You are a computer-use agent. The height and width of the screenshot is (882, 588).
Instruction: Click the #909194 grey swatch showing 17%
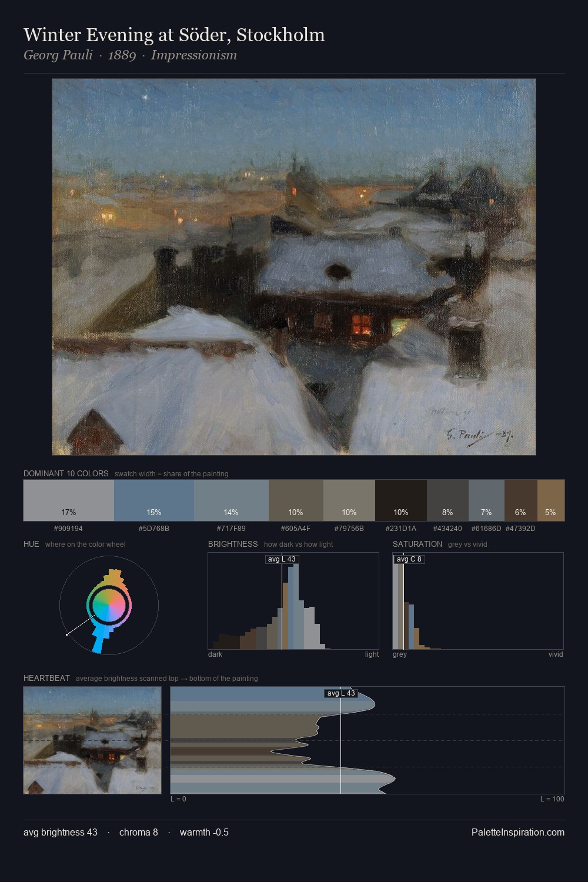coord(69,500)
